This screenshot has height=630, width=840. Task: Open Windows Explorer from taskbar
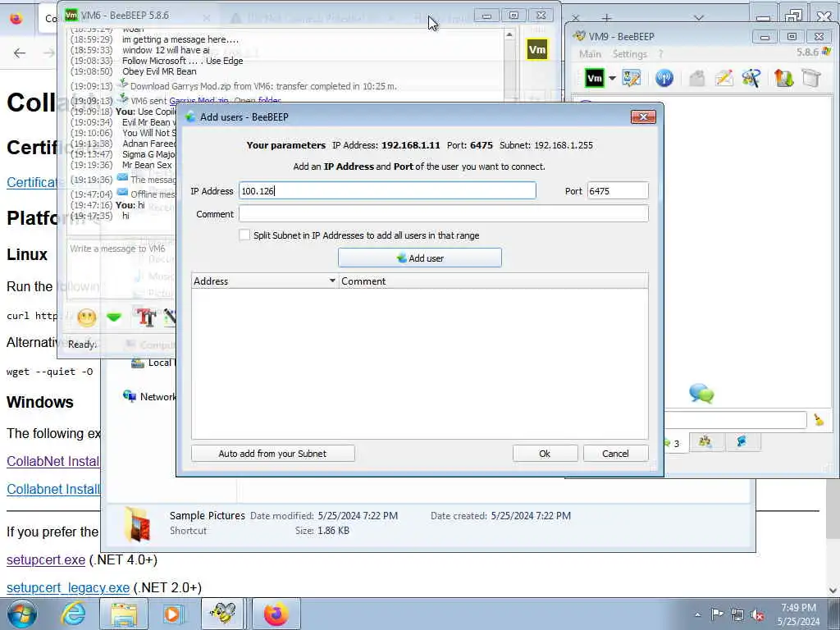pos(125,614)
